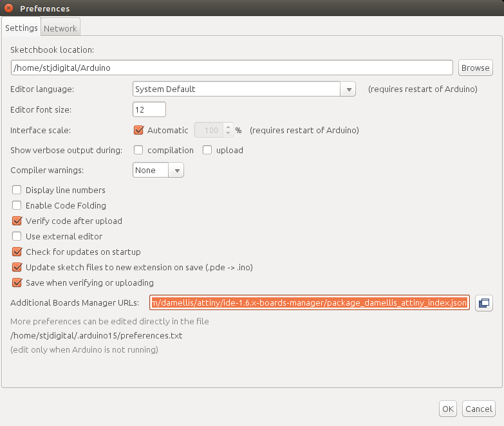Image resolution: width=504 pixels, height=426 pixels.
Task: Toggle the Automatic interface scale checkbox
Action: pyautogui.click(x=138, y=130)
